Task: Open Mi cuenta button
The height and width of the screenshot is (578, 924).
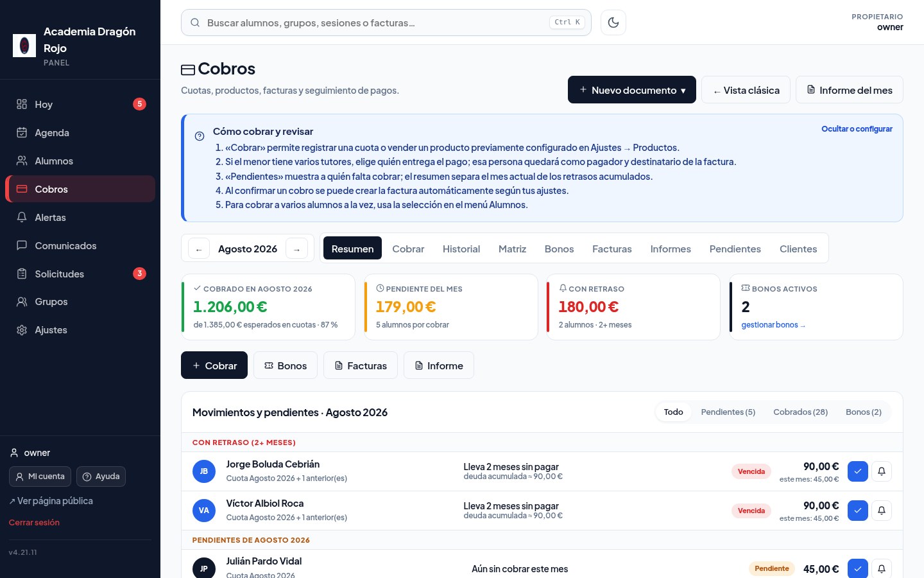Action: 40,477
